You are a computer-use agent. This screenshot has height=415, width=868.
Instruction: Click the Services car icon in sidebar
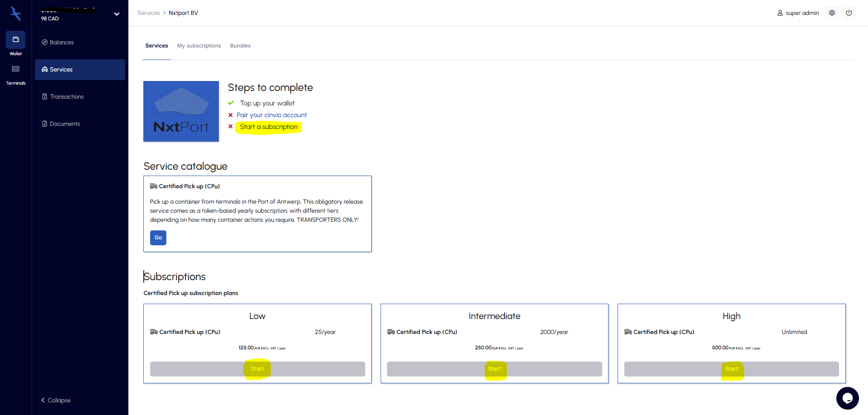pyautogui.click(x=45, y=69)
